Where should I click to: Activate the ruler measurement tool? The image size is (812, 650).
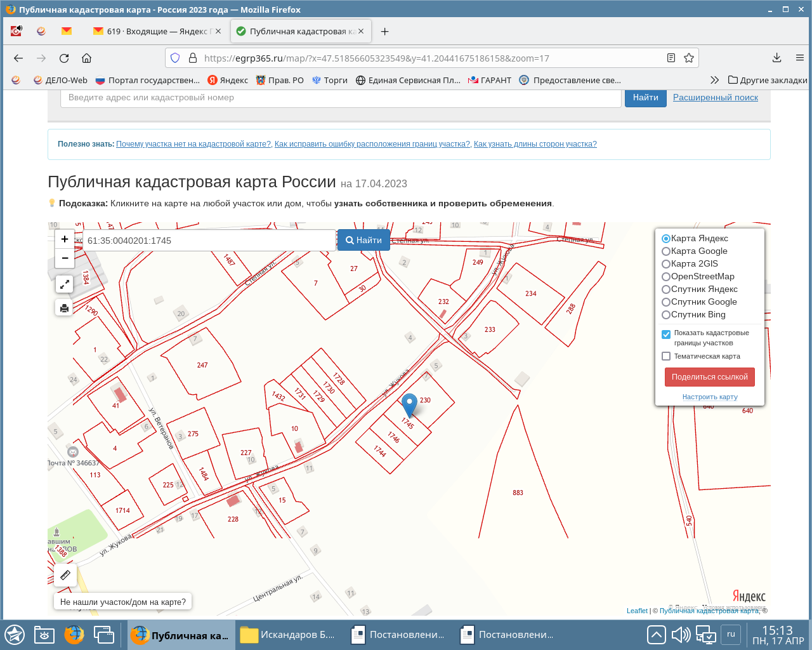tap(65, 575)
